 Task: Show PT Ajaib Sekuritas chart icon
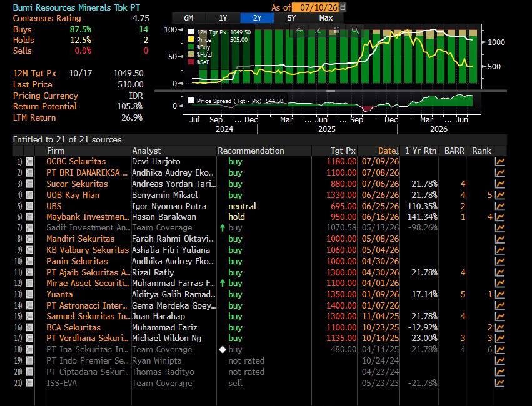click(499, 272)
